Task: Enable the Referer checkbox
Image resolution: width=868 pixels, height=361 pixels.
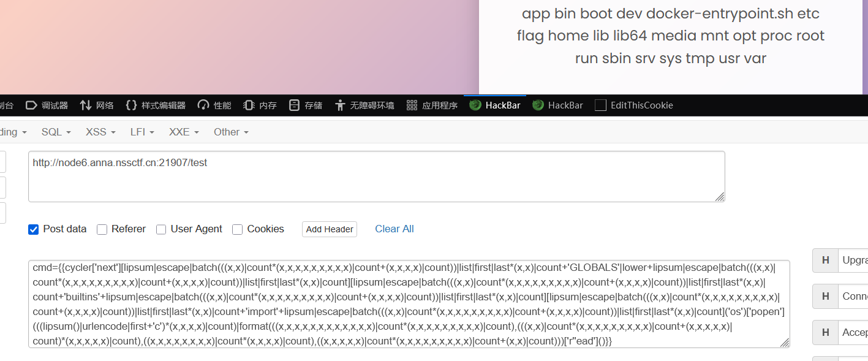Action: click(x=102, y=229)
